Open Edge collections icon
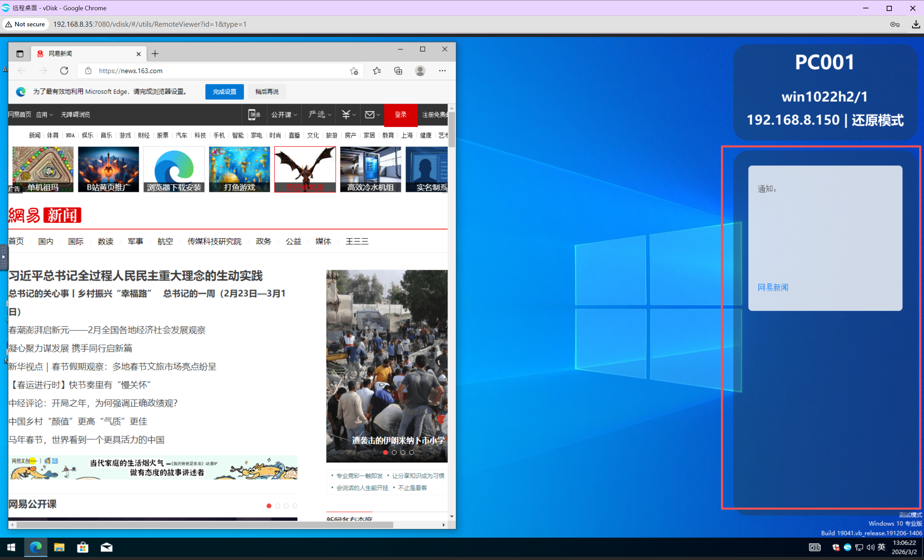Image resolution: width=924 pixels, height=560 pixels. tap(398, 71)
